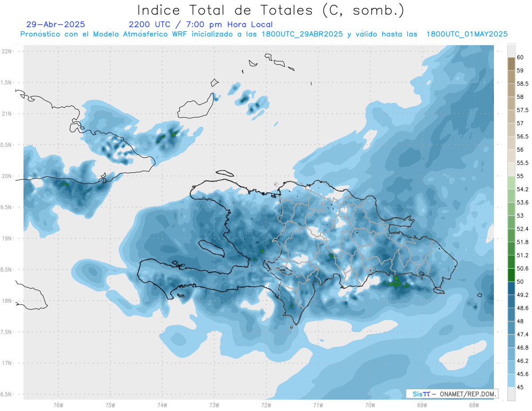Pick the lightest blue swatch between 45 and 45.6
532x411 pixels.
[511, 380]
